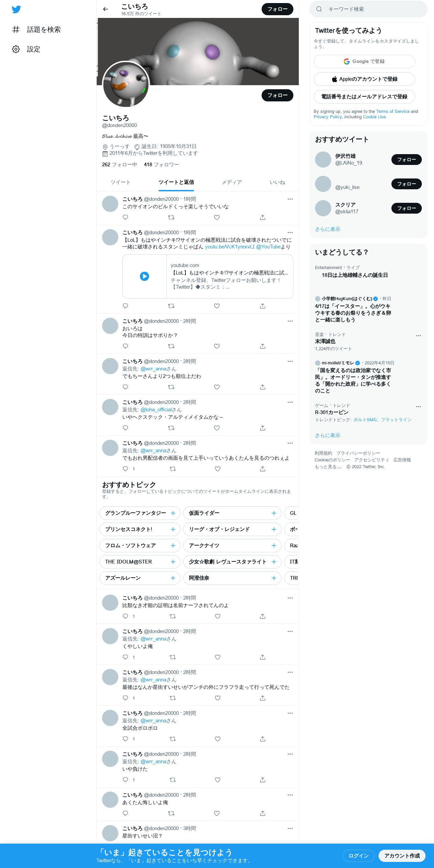Switch to the メディア tab
Viewport: 434px width, 868px height.
click(232, 182)
